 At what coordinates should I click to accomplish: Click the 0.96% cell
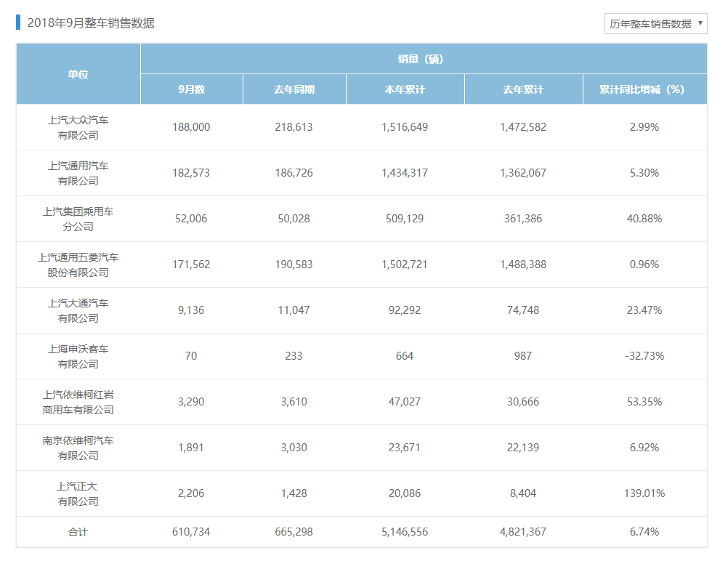[x=644, y=265]
